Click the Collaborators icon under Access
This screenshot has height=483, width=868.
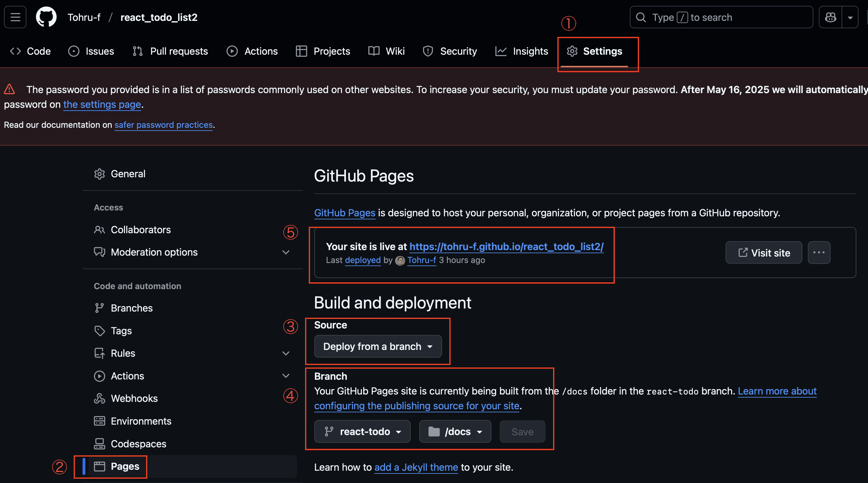100,230
